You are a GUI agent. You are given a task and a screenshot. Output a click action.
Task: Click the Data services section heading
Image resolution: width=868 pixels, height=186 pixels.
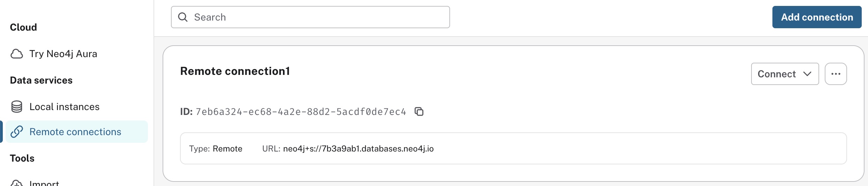[x=41, y=80]
